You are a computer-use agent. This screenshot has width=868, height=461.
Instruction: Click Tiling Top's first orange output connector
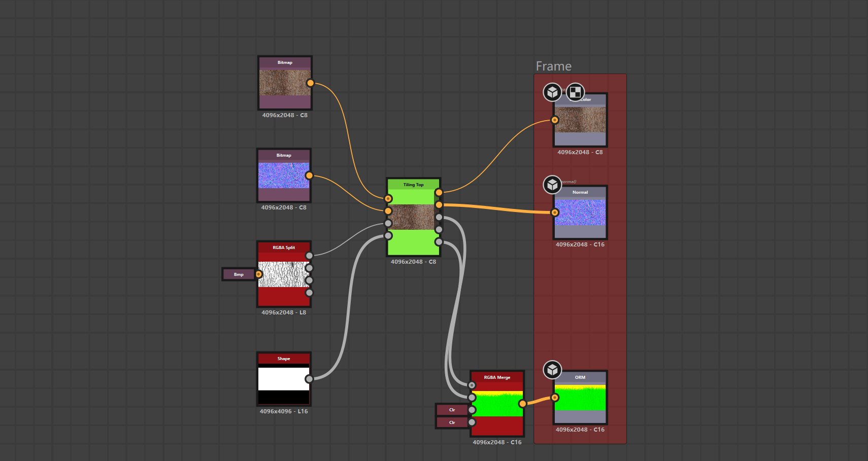coord(439,192)
